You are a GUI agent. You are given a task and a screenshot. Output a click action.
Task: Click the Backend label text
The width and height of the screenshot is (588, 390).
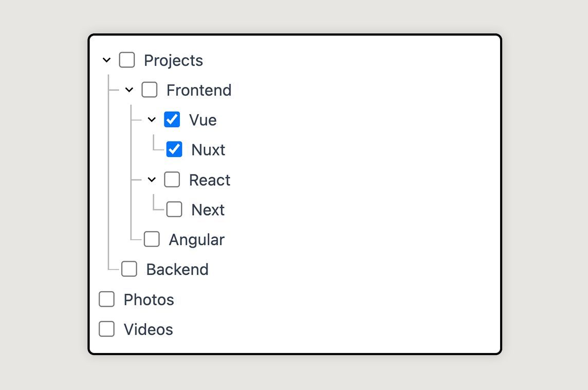(177, 270)
